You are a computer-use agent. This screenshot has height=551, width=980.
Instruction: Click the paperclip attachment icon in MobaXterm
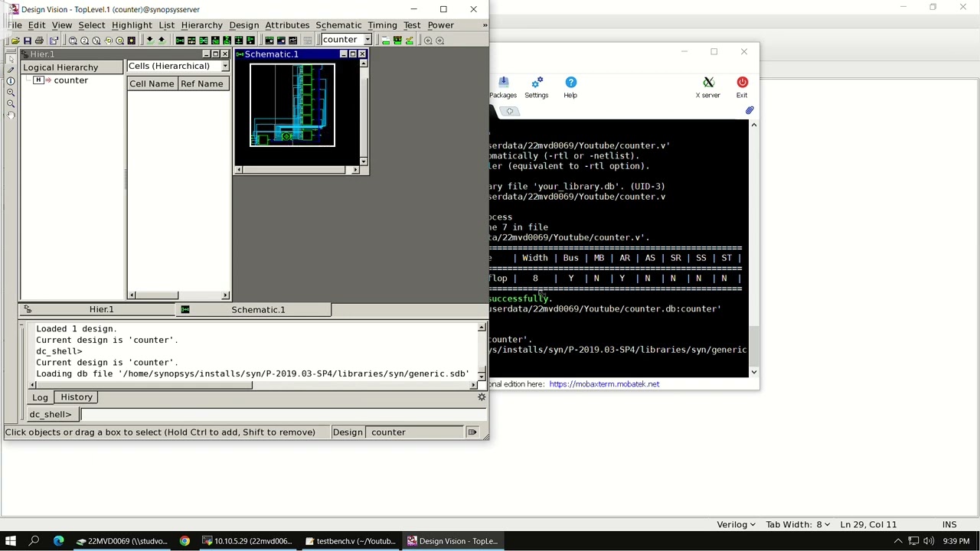[750, 111]
